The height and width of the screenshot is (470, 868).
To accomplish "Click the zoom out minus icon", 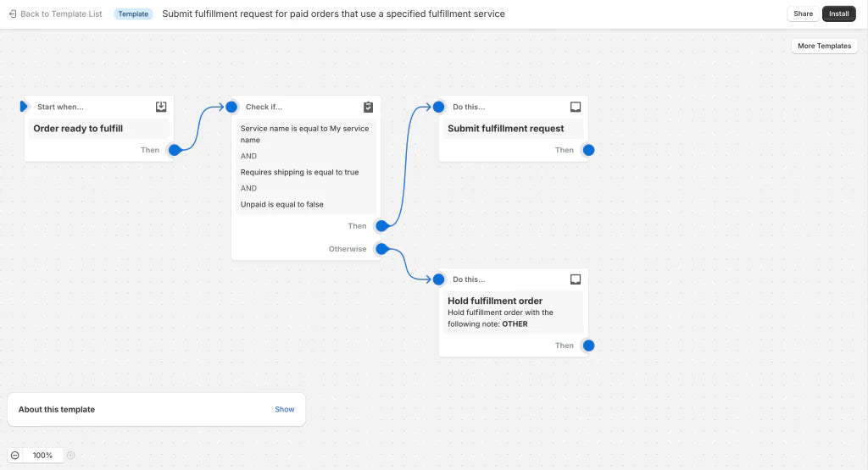I will tap(15, 456).
